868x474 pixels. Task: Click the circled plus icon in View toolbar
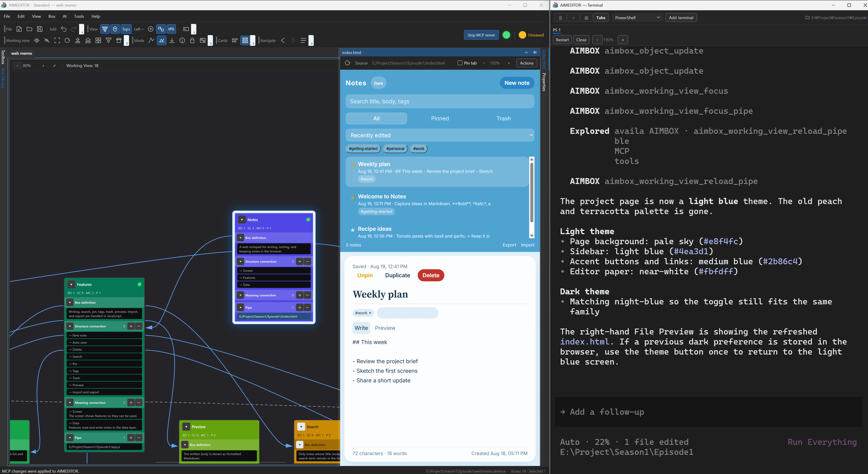151,29
